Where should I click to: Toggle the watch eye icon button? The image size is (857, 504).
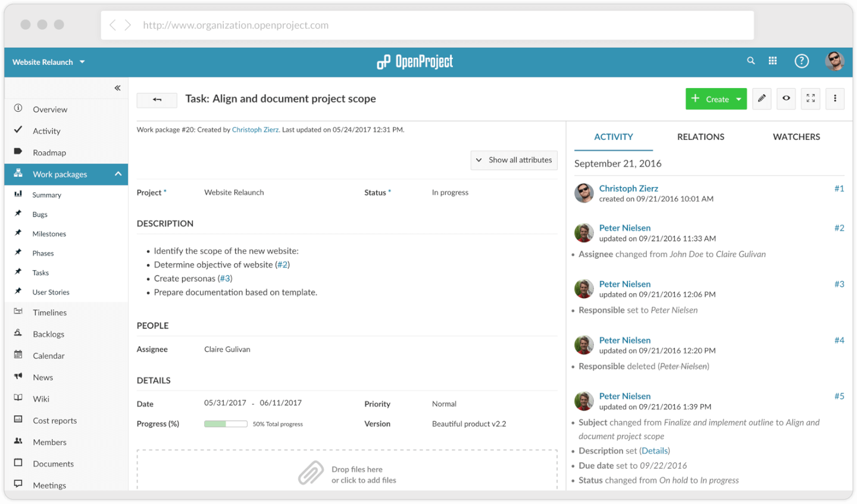coord(786,99)
